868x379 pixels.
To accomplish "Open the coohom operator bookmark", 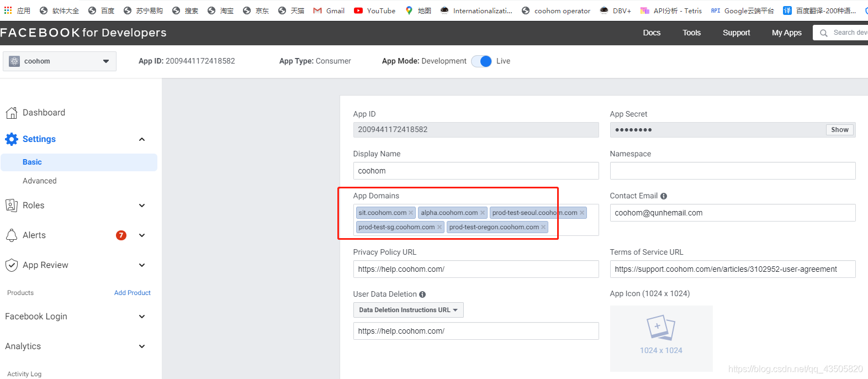I will [x=556, y=10].
